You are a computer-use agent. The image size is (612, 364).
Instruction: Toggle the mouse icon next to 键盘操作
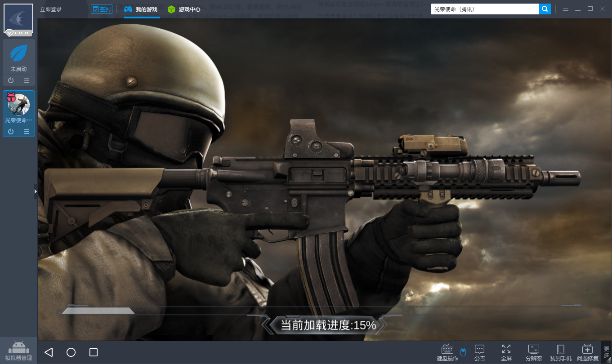click(x=463, y=351)
